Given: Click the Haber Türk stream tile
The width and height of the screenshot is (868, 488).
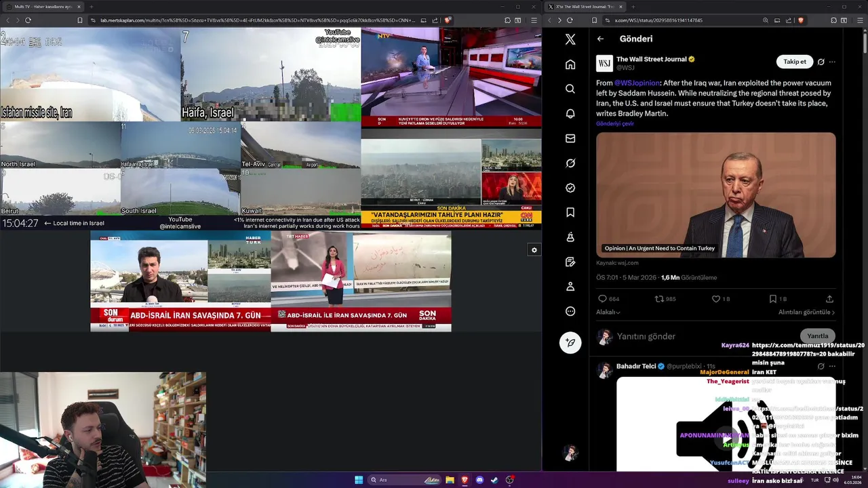Looking at the screenshot, I should click(180, 281).
